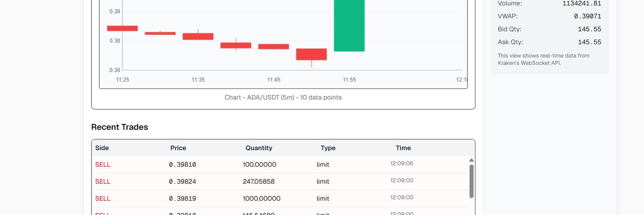Select the lowest red candle near 11:50
The height and width of the screenshot is (215, 644).
311,54
